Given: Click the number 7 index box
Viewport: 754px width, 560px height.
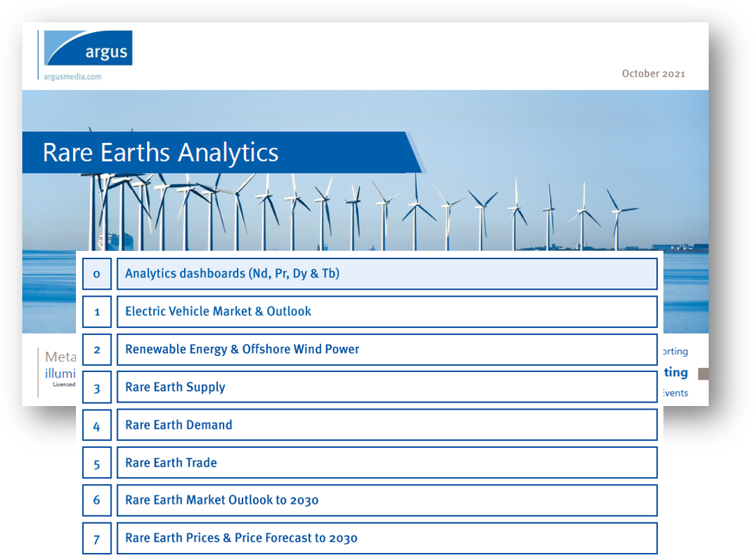Looking at the screenshot, I should (x=96, y=538).
